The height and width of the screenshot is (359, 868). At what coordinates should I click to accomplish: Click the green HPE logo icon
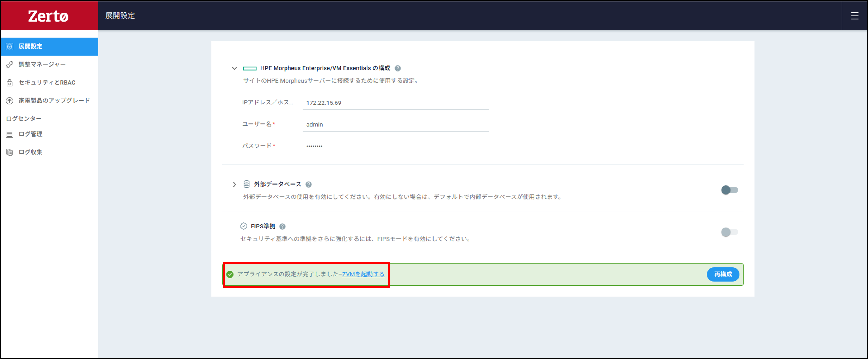(250, 68)
